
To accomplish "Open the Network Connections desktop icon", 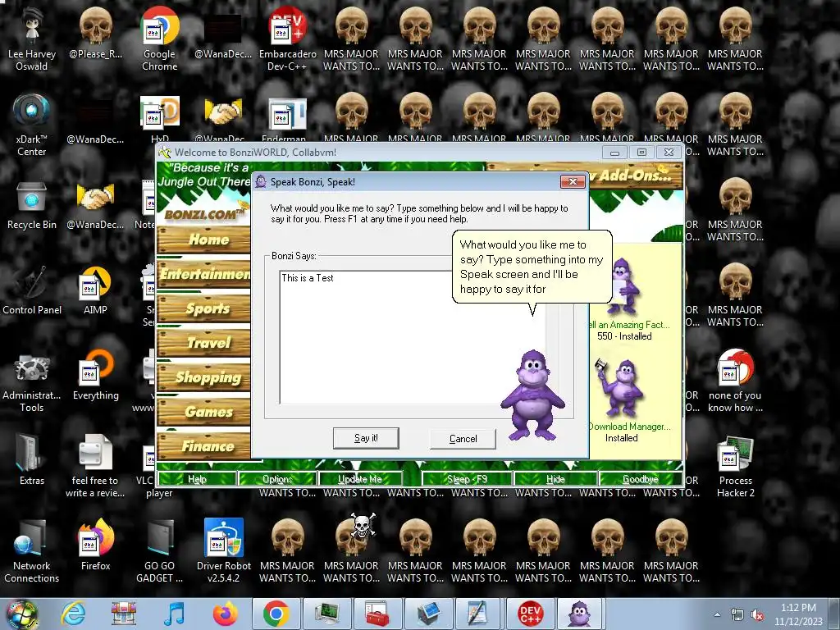I will click(x=32, y=550).
